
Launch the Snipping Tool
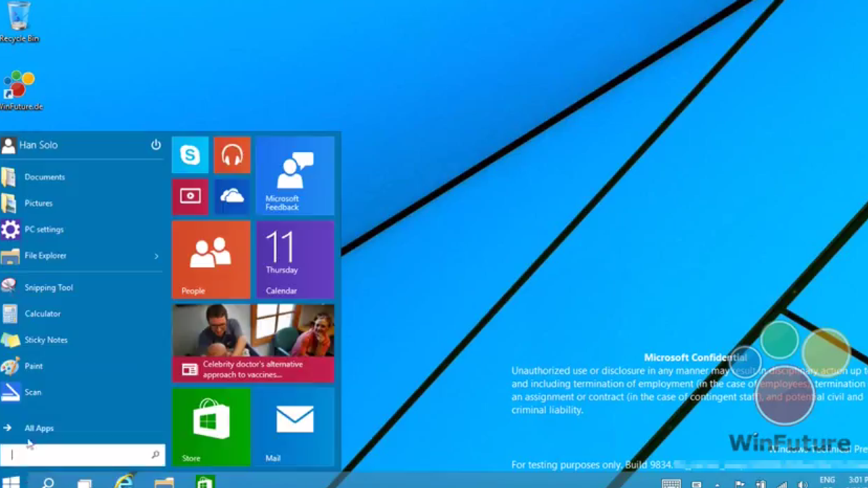click(x=81, y=287)
